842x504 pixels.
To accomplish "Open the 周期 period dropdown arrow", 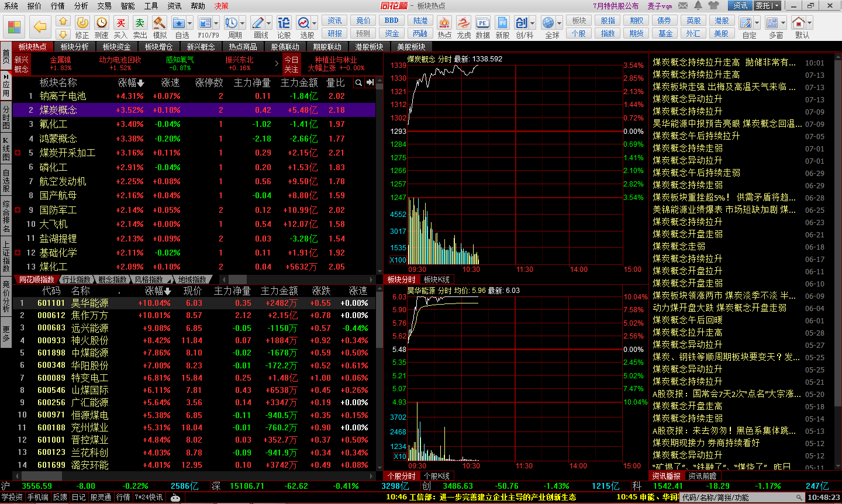I will point(243,23).
